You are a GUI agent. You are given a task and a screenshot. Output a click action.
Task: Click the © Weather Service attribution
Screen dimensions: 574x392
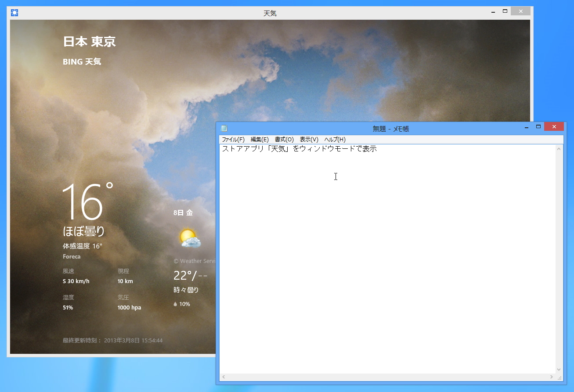pyautogui.click(x=195, y=261)
